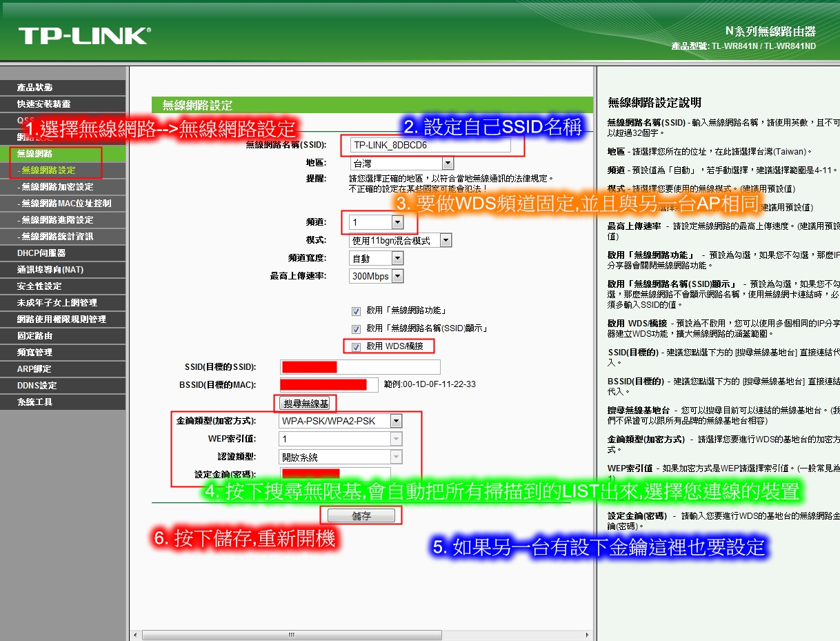Image resolution: width=840 pixels, height=641 pixels.
Task: Click the 範例:00-1D-0F-11-22-33 example text
Action: [430, 384]
